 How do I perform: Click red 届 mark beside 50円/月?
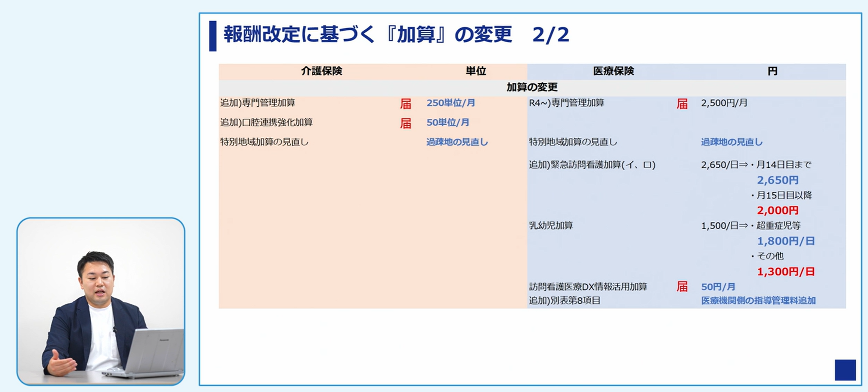(x=682, y=286)
